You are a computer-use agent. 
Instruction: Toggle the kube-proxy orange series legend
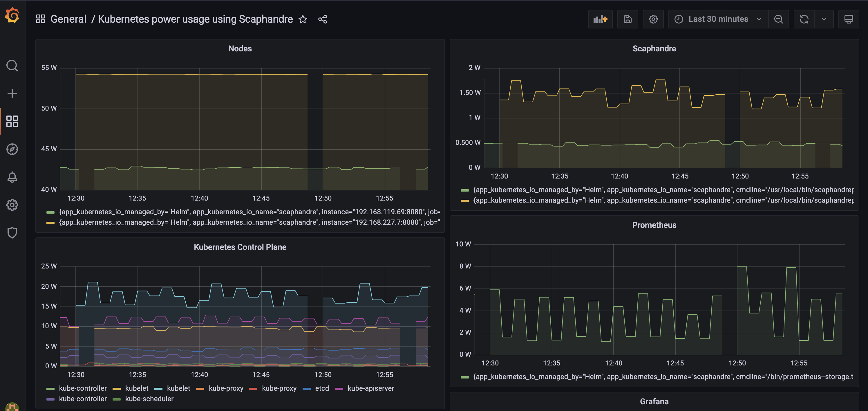226,388
